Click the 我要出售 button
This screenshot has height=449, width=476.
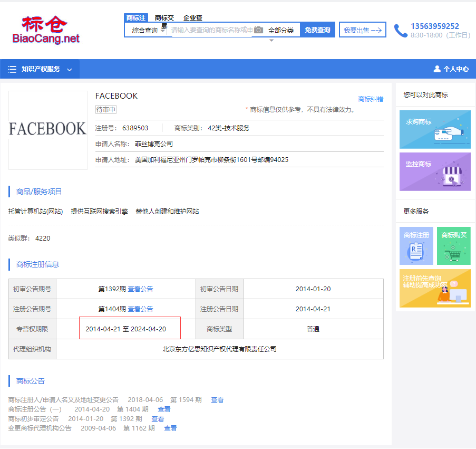coord(363,30)
